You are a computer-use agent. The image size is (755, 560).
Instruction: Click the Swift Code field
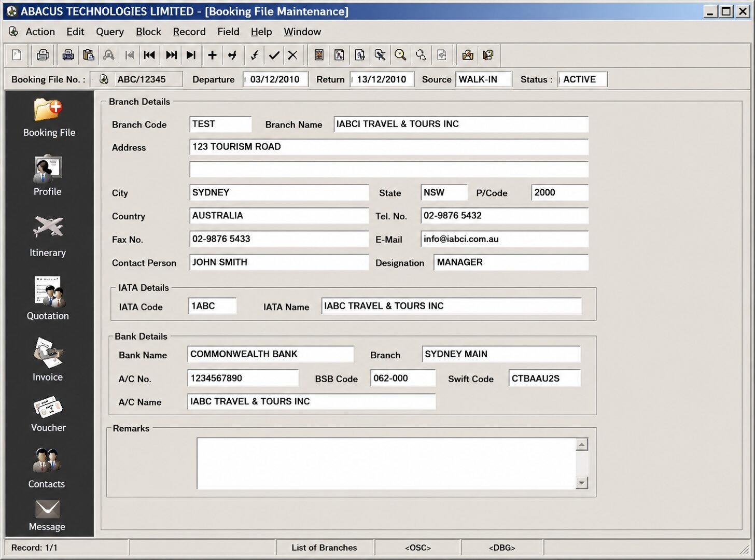pyautogui.click(x=544, y=378)
